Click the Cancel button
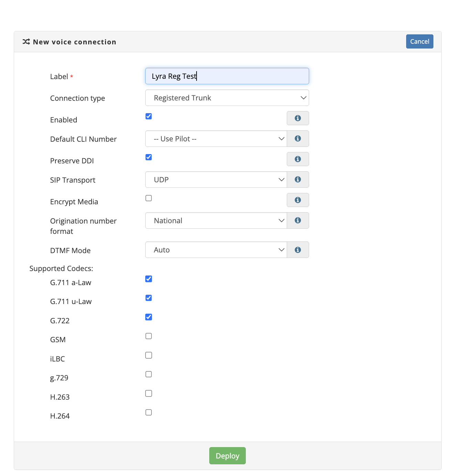Image resolution: width=453 pixels, height=476 pixels. (419, 41)
